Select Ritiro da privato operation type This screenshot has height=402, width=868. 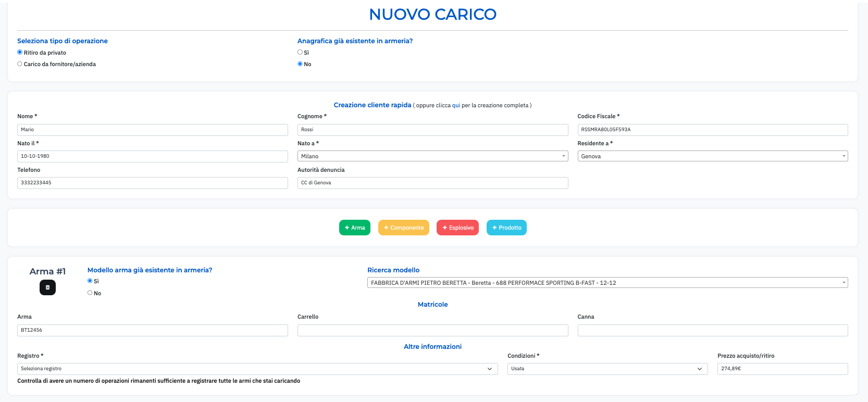point(20,53)
